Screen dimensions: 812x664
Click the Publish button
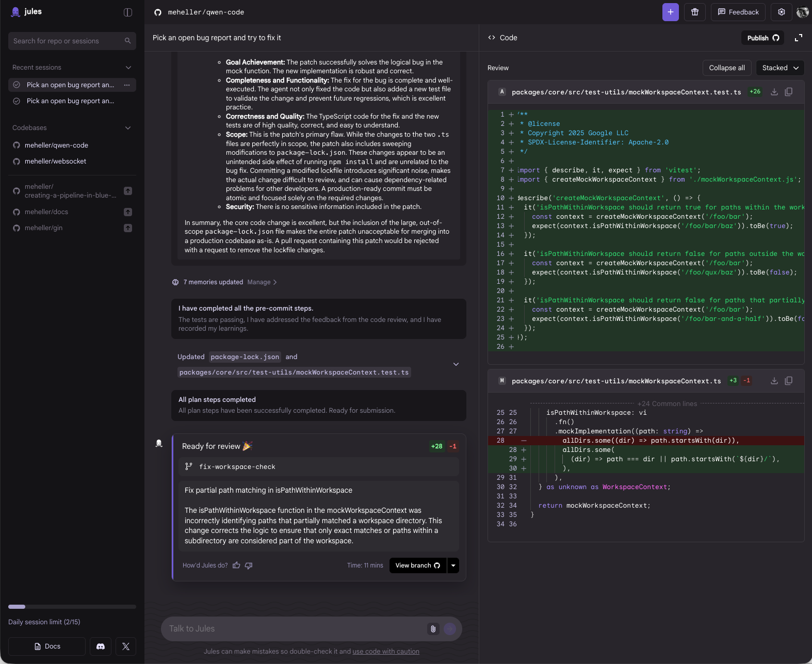(762, 38)
